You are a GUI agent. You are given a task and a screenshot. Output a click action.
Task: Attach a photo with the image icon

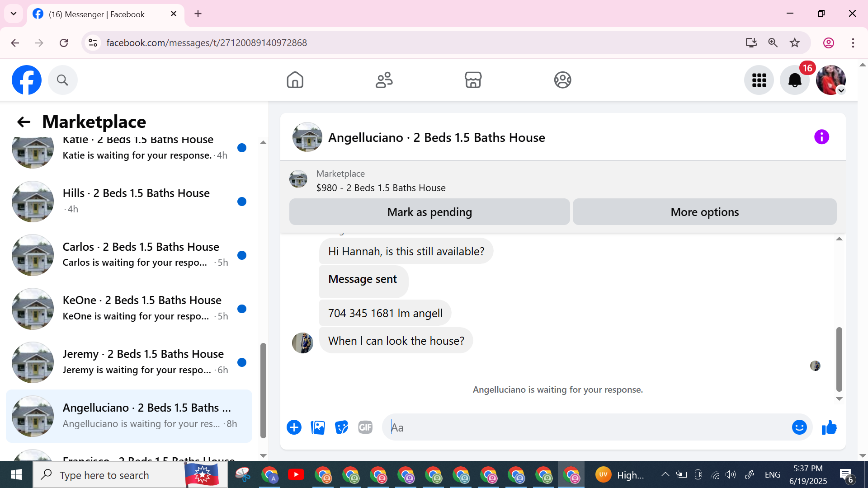318,427
